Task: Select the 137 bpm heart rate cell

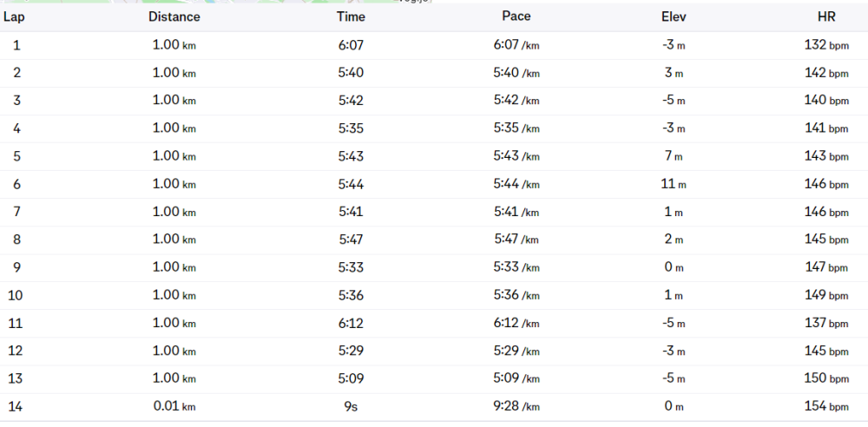Action: pos(826,323)
